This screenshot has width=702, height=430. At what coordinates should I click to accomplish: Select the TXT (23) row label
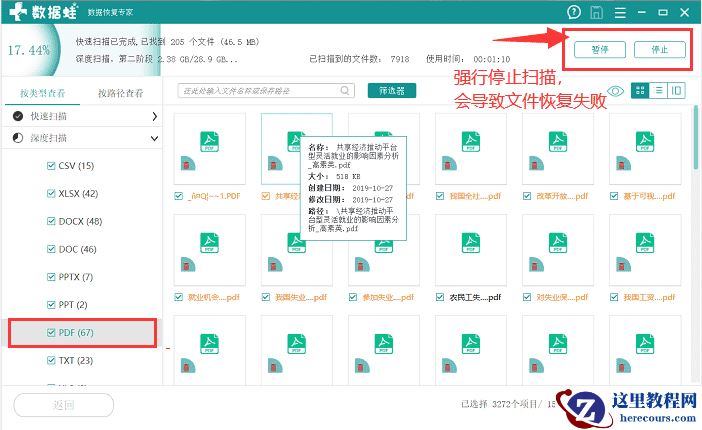coord(76,361)
